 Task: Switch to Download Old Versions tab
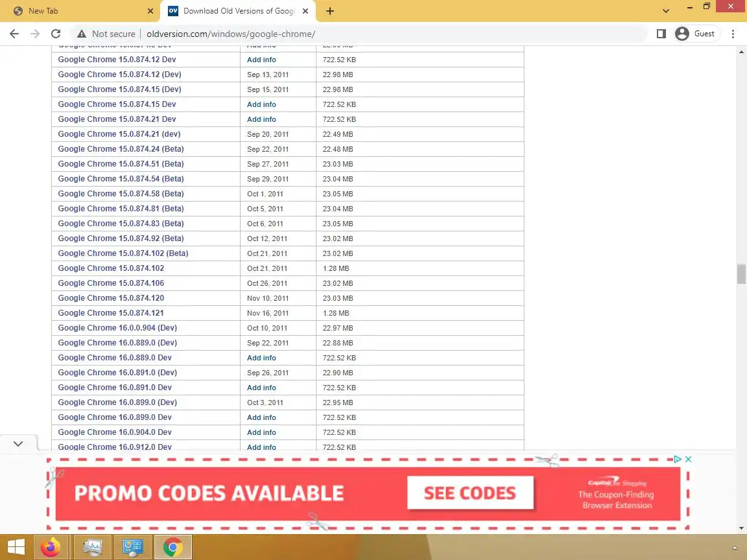click(238, 11)
